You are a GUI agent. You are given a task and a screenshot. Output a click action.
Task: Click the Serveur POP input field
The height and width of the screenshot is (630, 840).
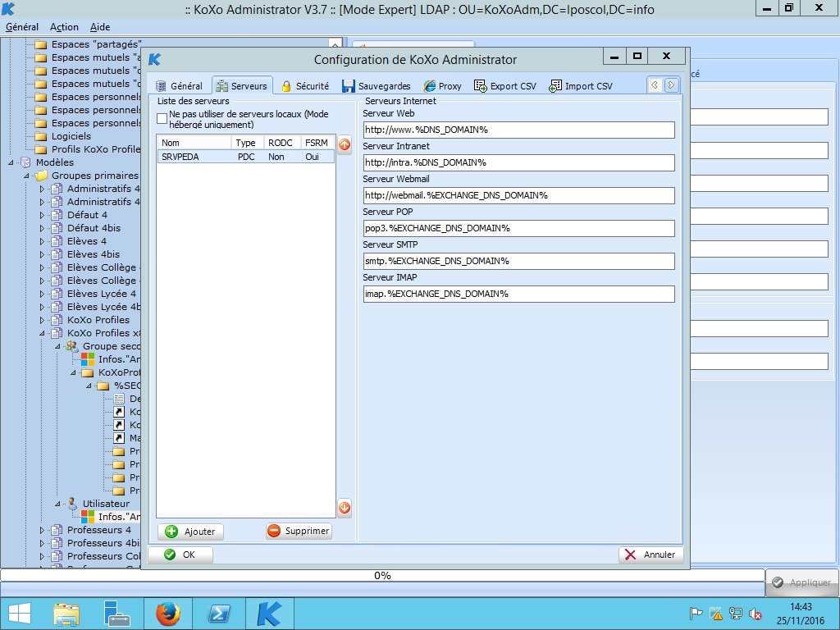click(x=518, y=228)
